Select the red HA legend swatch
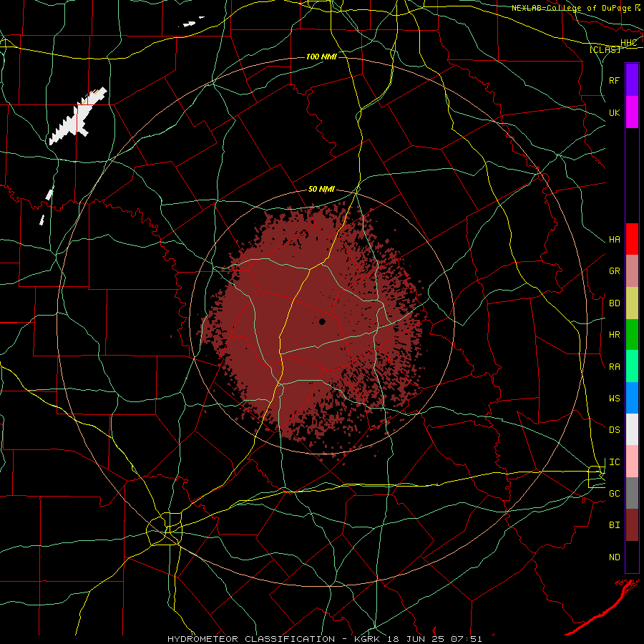 coord(632,239)
